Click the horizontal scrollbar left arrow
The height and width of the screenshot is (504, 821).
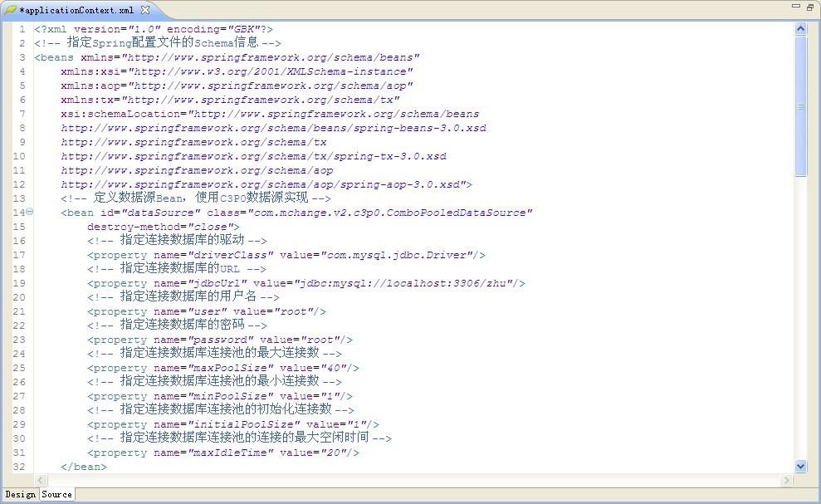[x=40, y=479]
